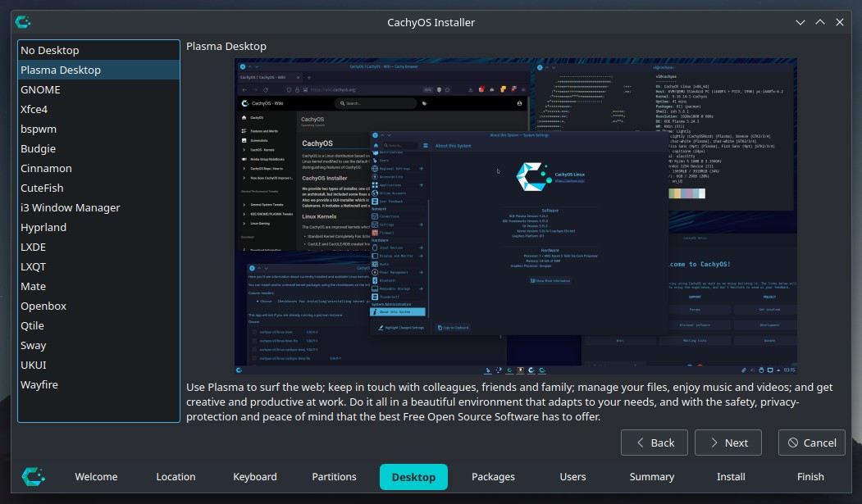Screen dimensions: 862x504
Task: Select the Qtile entry
Action: [x=98, y=325]
